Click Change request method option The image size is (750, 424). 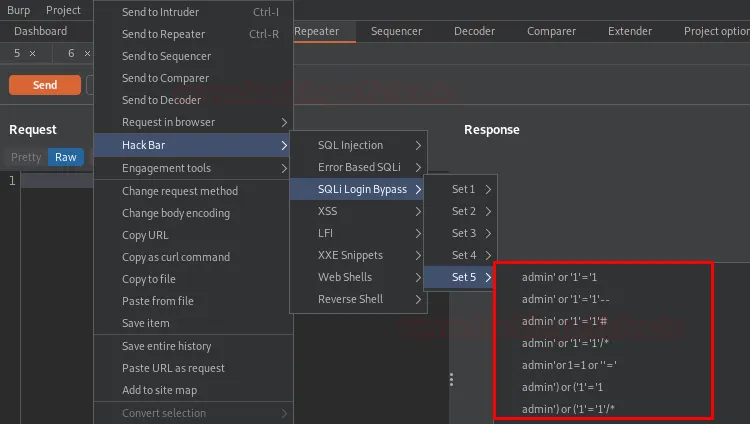pos(180,191)
